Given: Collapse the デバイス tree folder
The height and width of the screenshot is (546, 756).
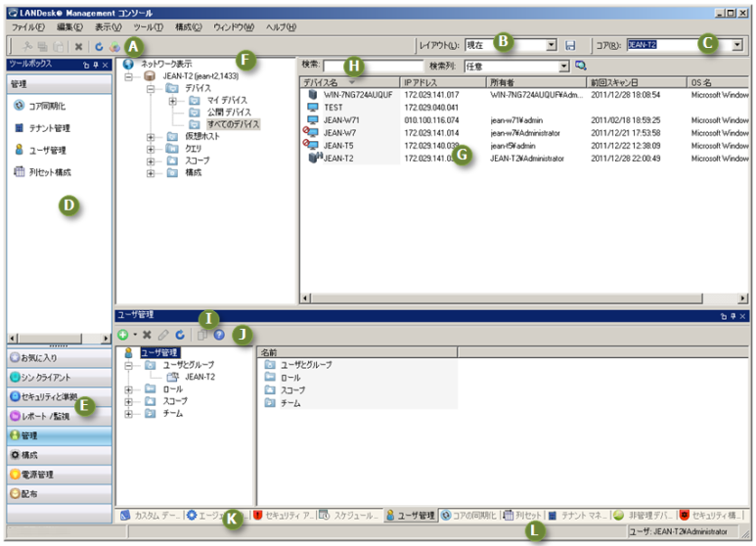Looking at the screenshot, I should pyautogui.click(x=151, y=88).
